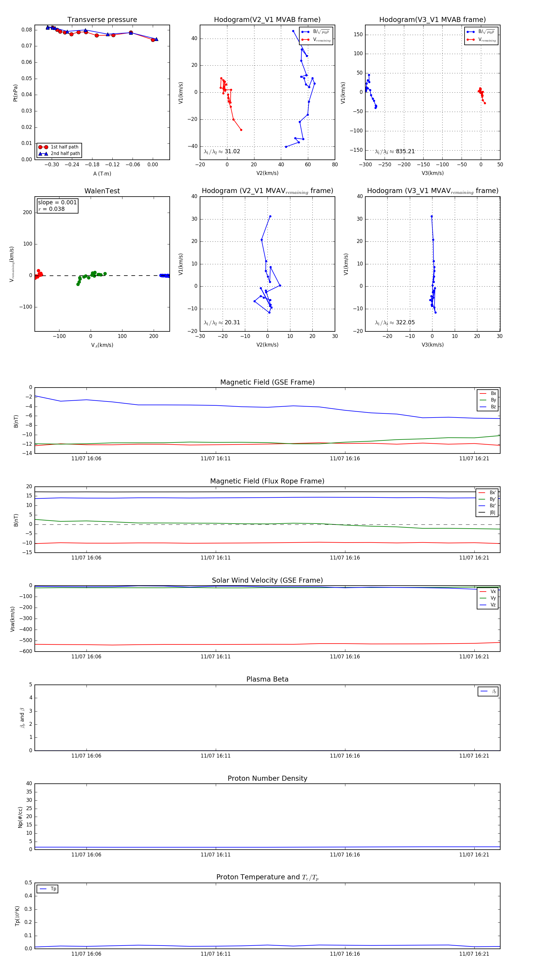Click the 'Np(#/cc)' y-axis label
The image size is (535, 980).
pyautogui.click(x=20, y=817)
